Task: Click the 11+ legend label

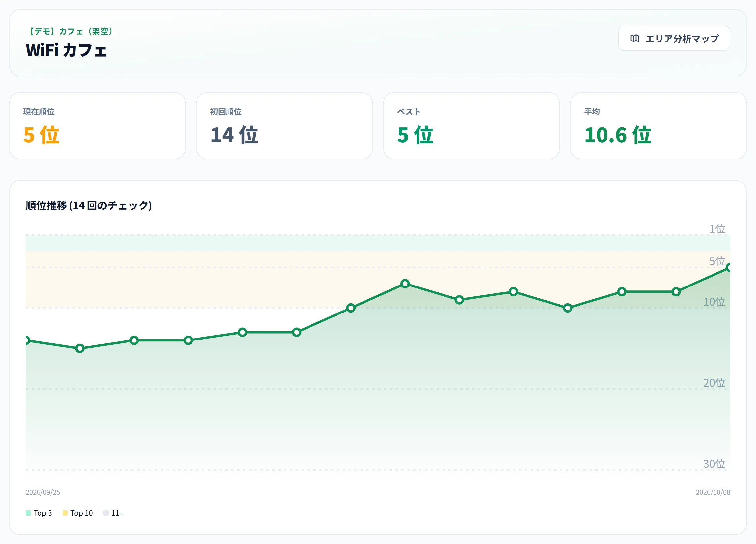Action: (x=117, y=513)
